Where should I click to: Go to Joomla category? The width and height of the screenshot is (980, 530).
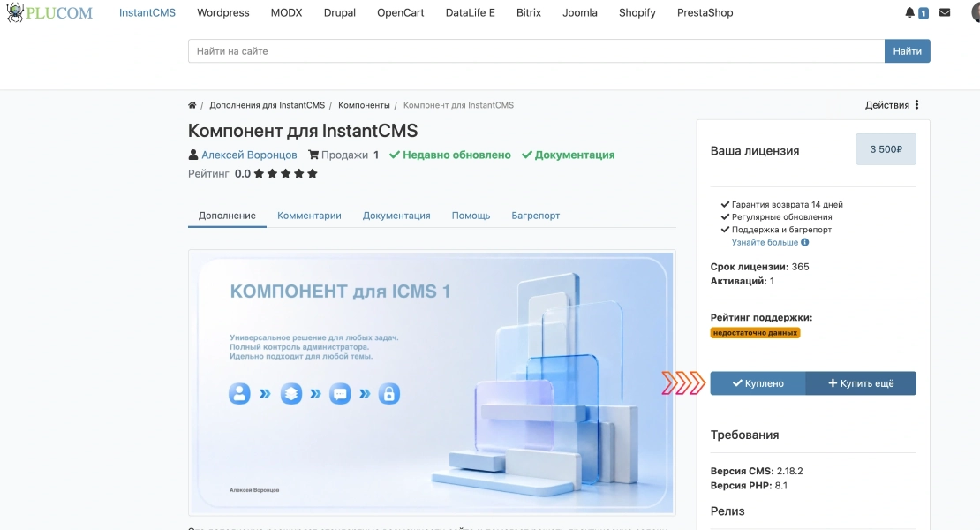[x=580, y=12]
